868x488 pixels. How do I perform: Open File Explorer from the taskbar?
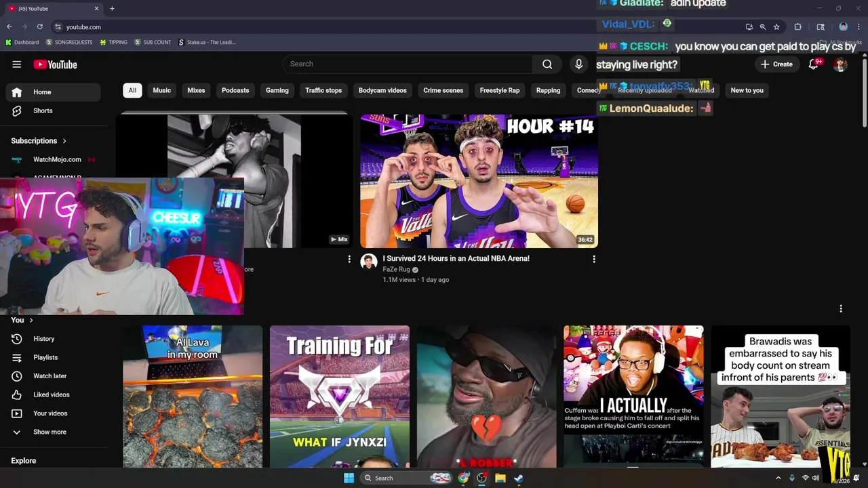tap(500, 478)
